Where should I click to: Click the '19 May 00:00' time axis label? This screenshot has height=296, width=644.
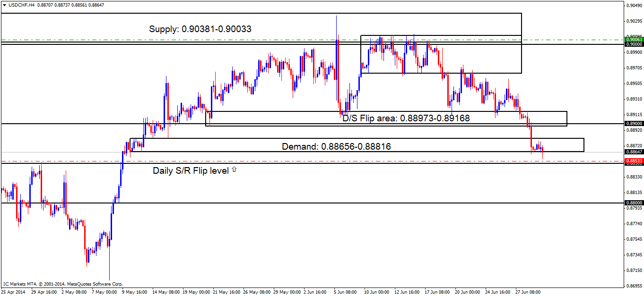click(x=196, y=292)
